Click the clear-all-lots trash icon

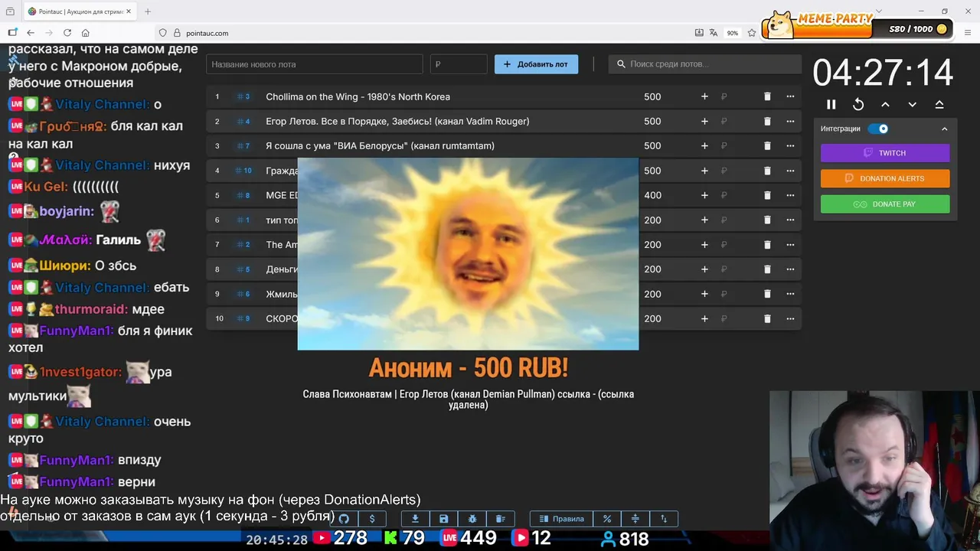(x=501, y=519)
